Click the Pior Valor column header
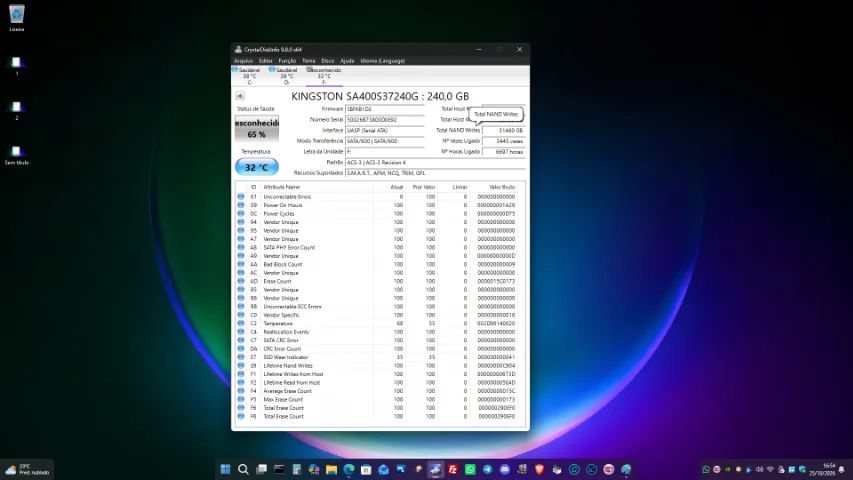853x480 pixels. pyautogui.click(x=422, y=187)
